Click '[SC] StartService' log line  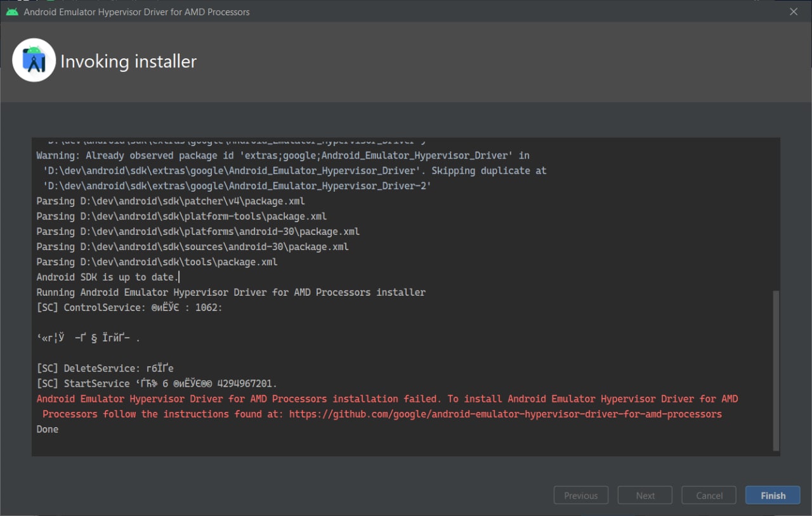tap(157, 383)
